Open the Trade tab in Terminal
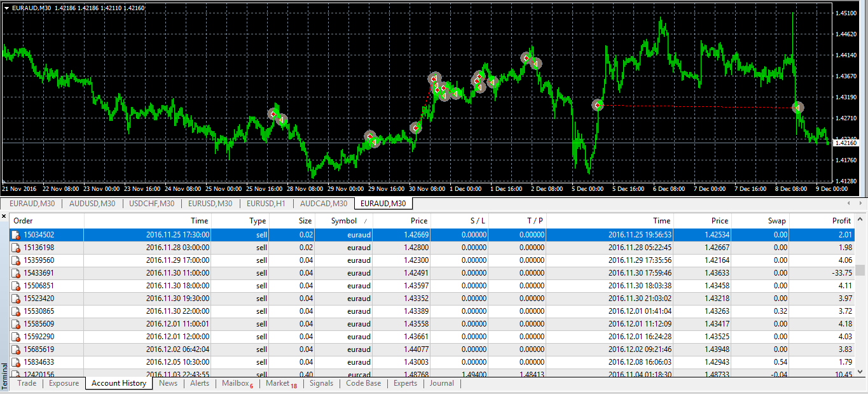The image size is (868, 394). (27, 383)
